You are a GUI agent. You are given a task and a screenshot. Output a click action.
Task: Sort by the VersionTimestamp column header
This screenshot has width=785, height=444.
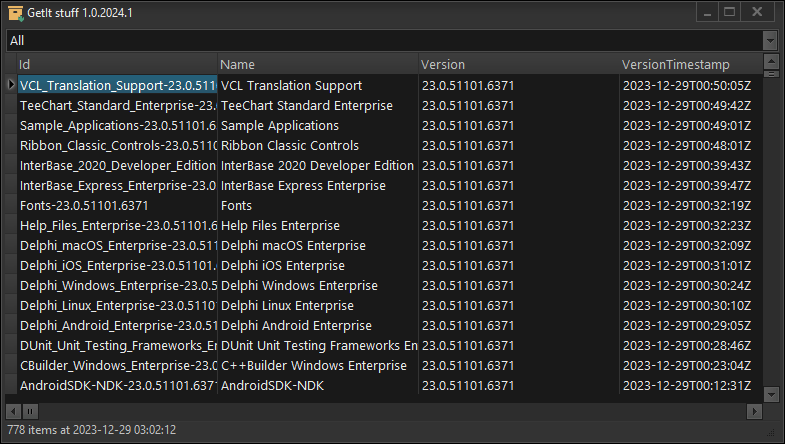691,64
